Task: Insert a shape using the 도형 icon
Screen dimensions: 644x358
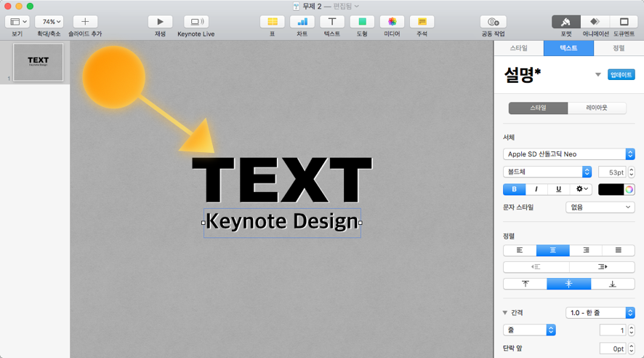Action: [x=362, y=21]
